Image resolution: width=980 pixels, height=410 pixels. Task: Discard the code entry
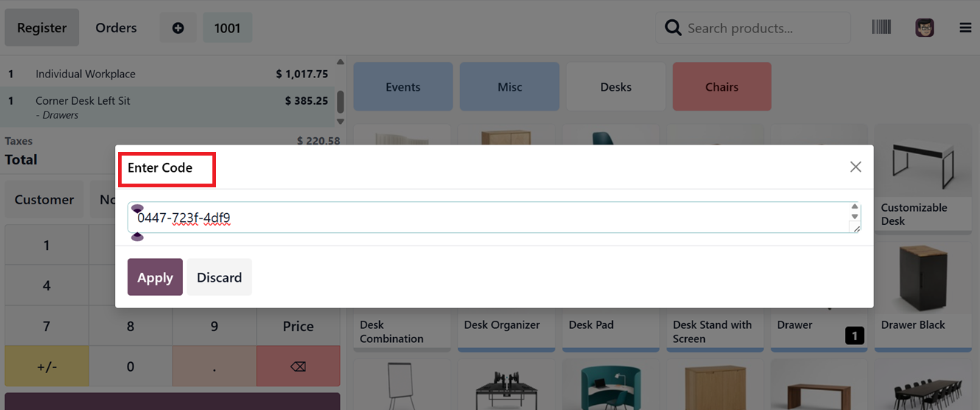point(219,277)
